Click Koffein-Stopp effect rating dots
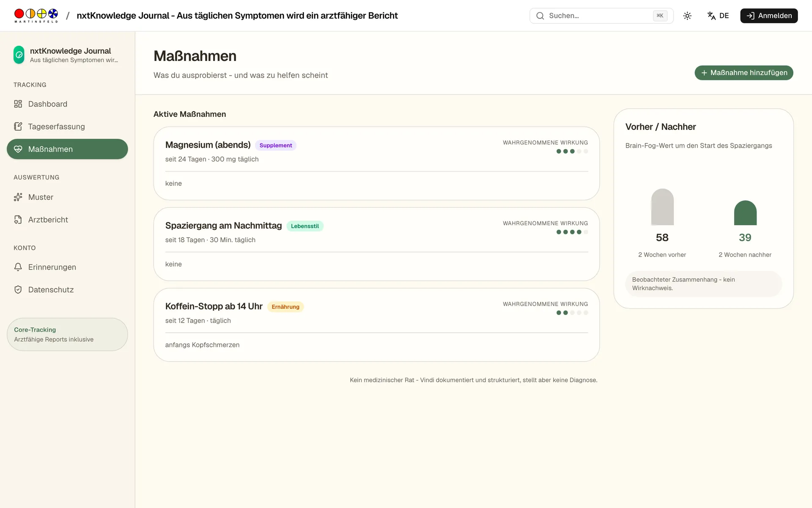 point(572,313)
